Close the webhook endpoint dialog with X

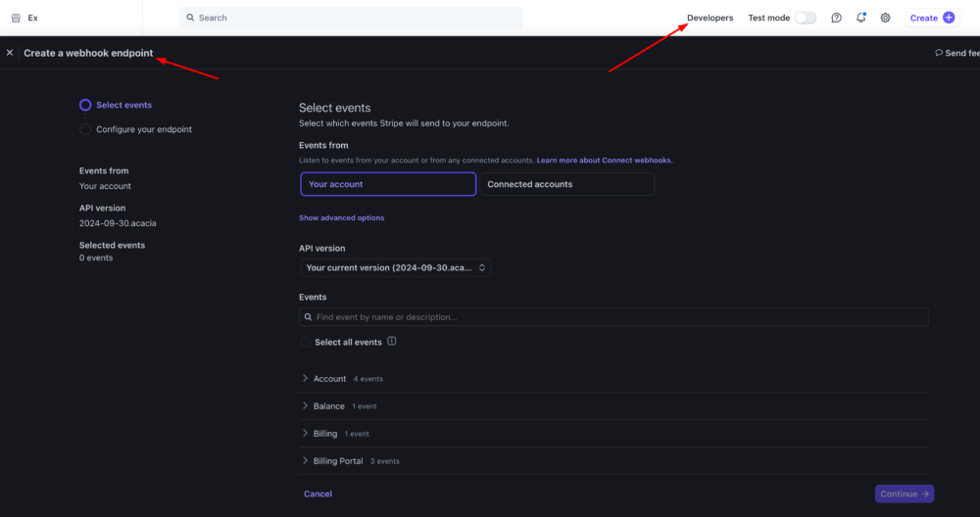(10, 53)
